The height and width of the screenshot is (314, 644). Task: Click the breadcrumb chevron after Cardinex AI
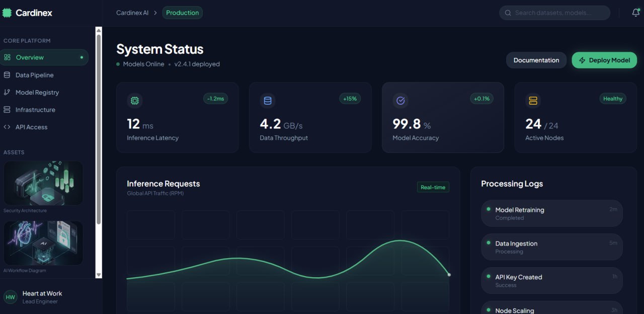(155, 13)
